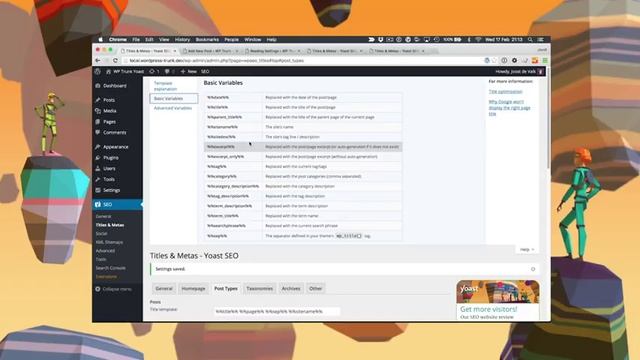This screenshot has height=360, width=640.
Task: Close the first Titles & Metas tab
Action: (175, 51)
